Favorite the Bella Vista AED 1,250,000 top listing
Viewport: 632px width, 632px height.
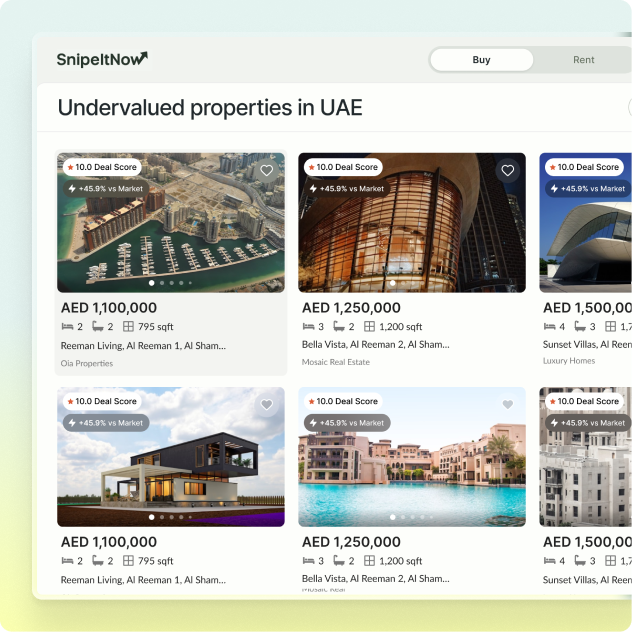click(507, 171)
